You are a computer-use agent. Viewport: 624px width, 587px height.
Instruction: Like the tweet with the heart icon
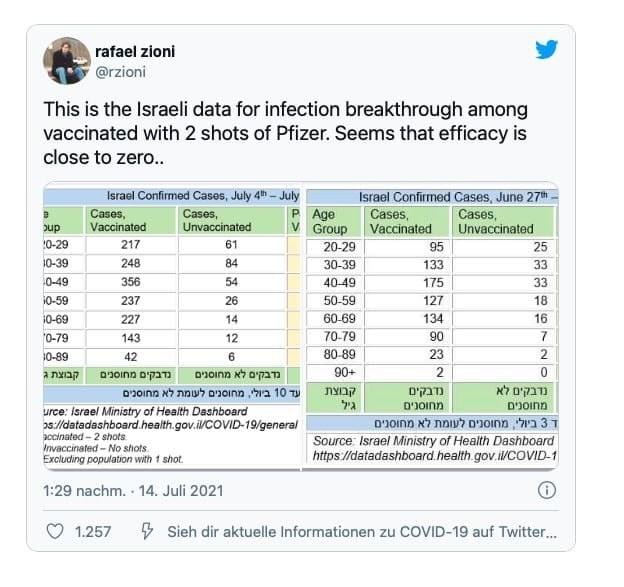pos(56,530)
